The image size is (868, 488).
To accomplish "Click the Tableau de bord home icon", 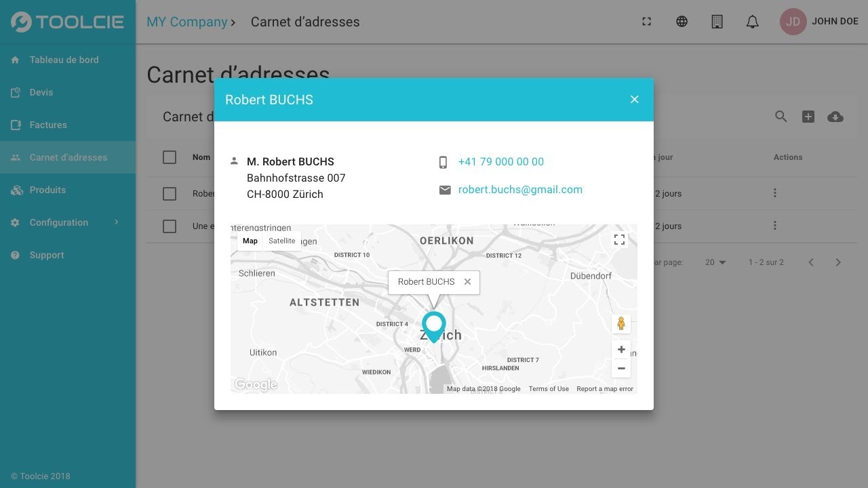I will [16, 60].
